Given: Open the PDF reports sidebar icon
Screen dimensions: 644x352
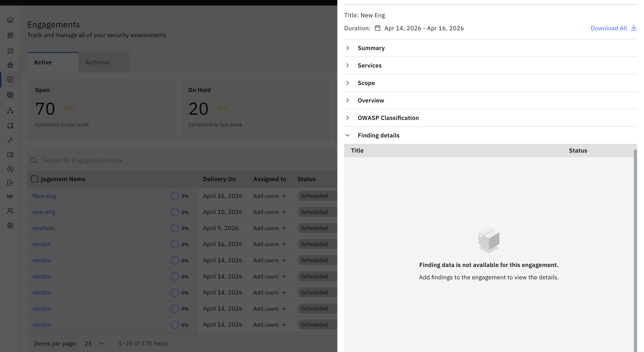Looking at the screenshot, I should click(x=10, y=197).
